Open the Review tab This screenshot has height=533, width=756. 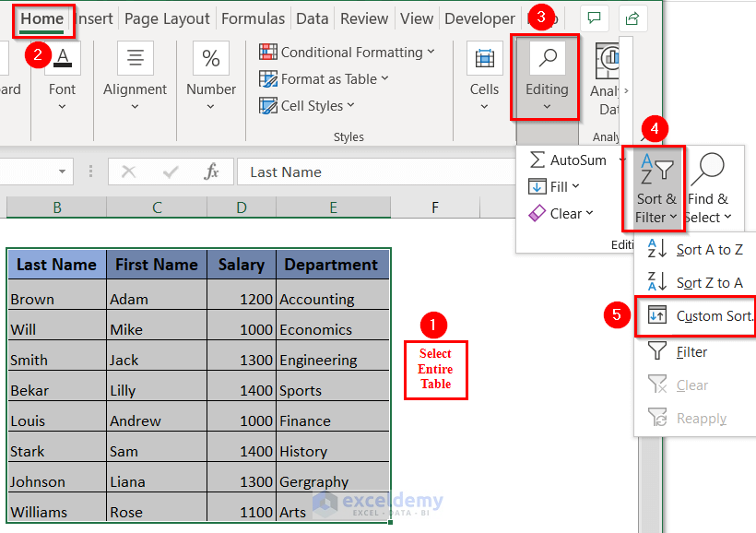(x=363, y=18)
